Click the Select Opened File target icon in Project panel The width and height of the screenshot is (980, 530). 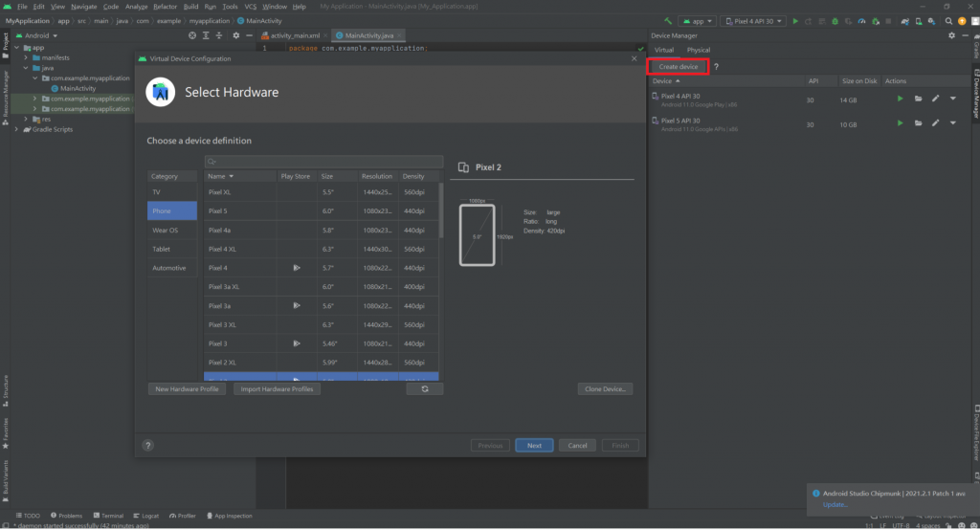pos(192,35)
